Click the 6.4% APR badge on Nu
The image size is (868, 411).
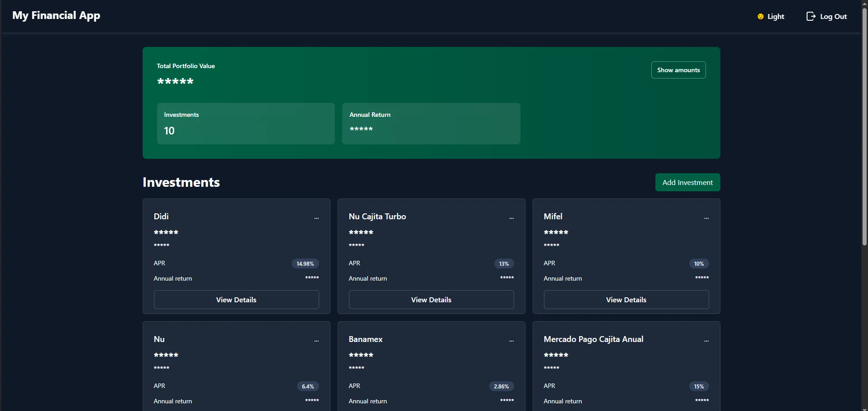(308, 386)
